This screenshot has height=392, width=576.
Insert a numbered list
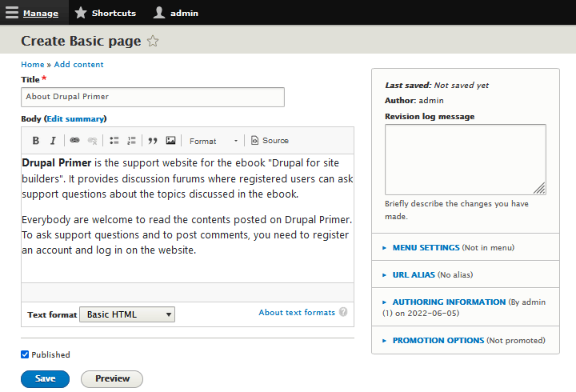tap(132, 141)
